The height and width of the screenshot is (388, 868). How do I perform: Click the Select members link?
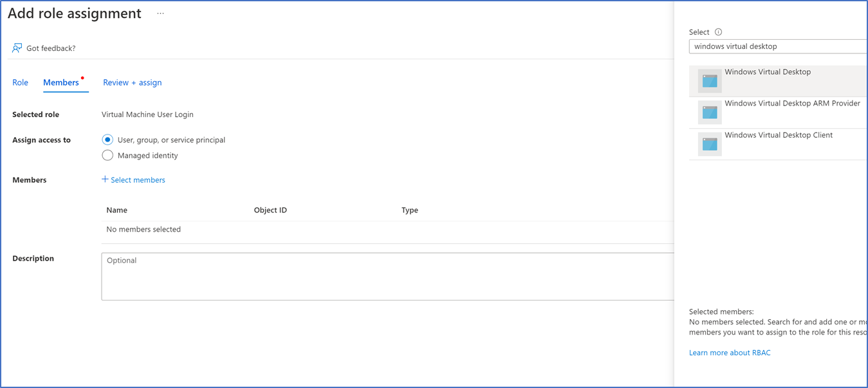[x=133, y=180]
